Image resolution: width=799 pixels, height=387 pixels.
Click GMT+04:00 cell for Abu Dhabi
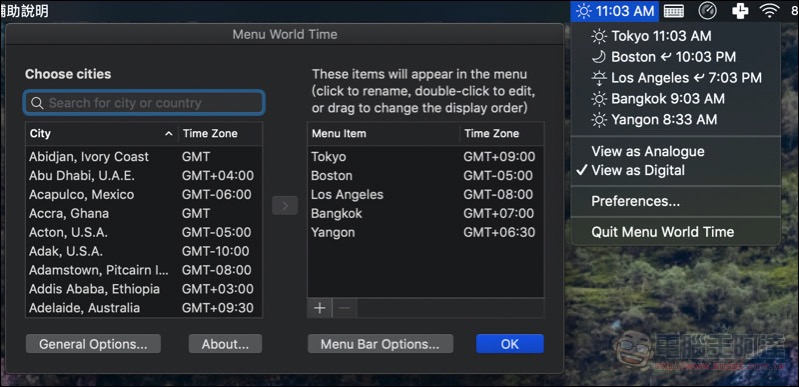[x=218, y=175]
